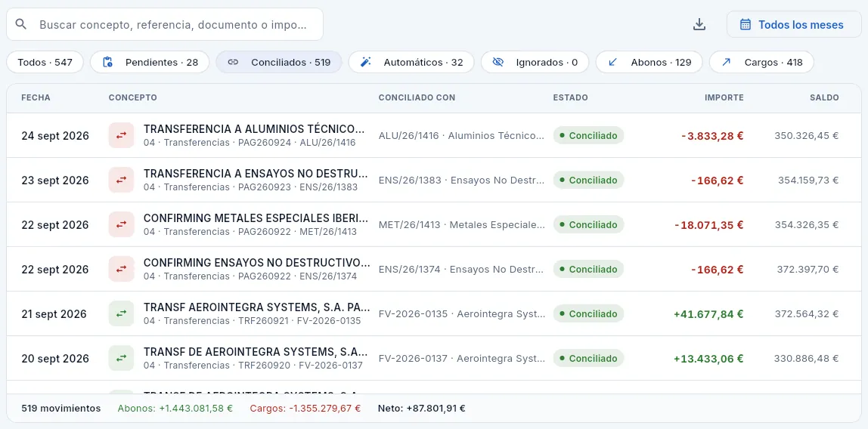868x429 pixels.
Task: Click the link icon on Conciliados chip
Action: [233, 63]
